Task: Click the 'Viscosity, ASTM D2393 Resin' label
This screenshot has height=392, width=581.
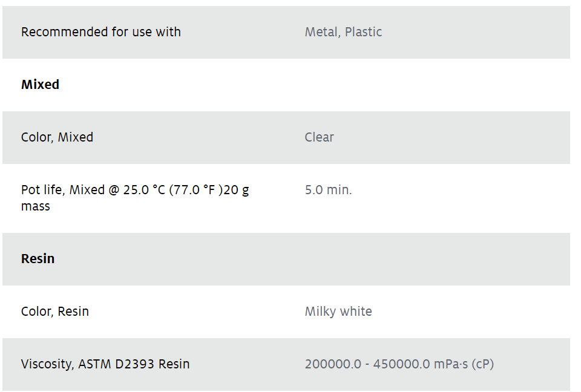Action: click(105, 364)
